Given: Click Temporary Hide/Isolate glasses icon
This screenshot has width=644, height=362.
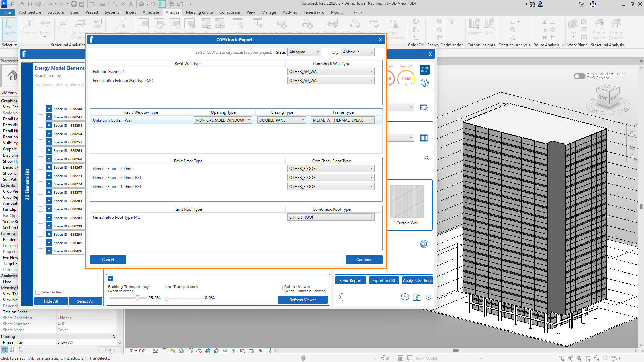Looking at the screenshot, I should click(225, 351).
